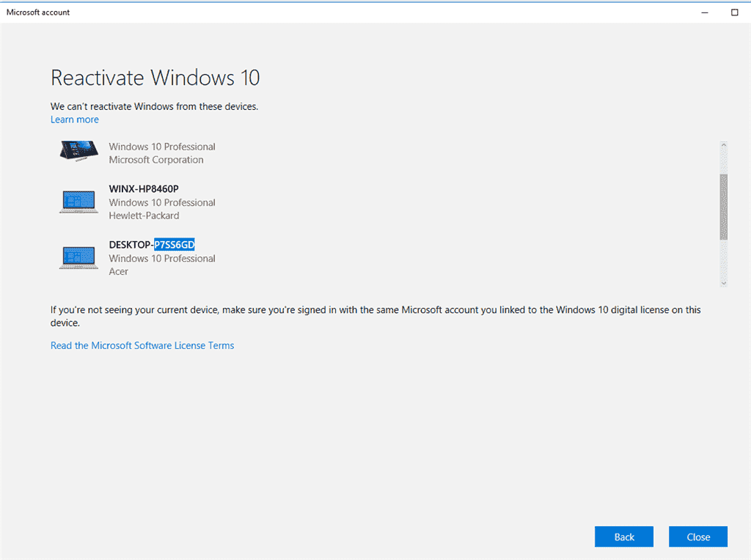Click the Windows 10 Professional tablet device icon
751x560 pixels.
[x=79, y=151]
